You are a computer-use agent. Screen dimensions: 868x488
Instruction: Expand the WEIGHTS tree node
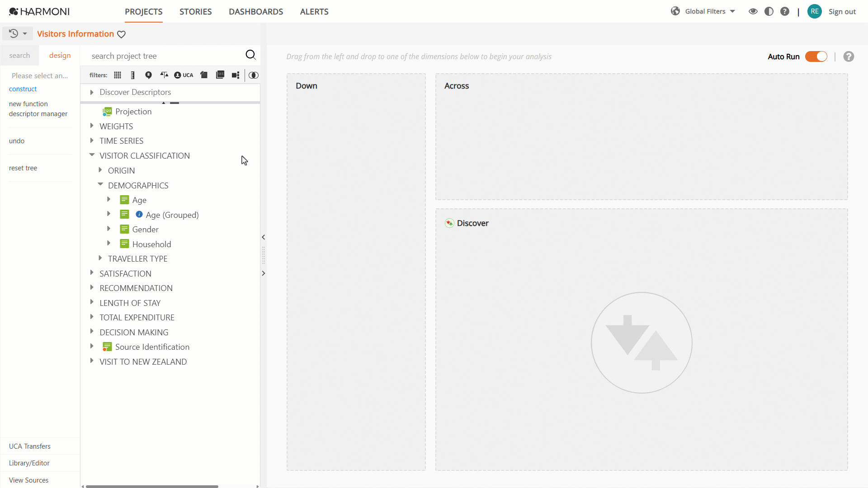tap(92, 126)
